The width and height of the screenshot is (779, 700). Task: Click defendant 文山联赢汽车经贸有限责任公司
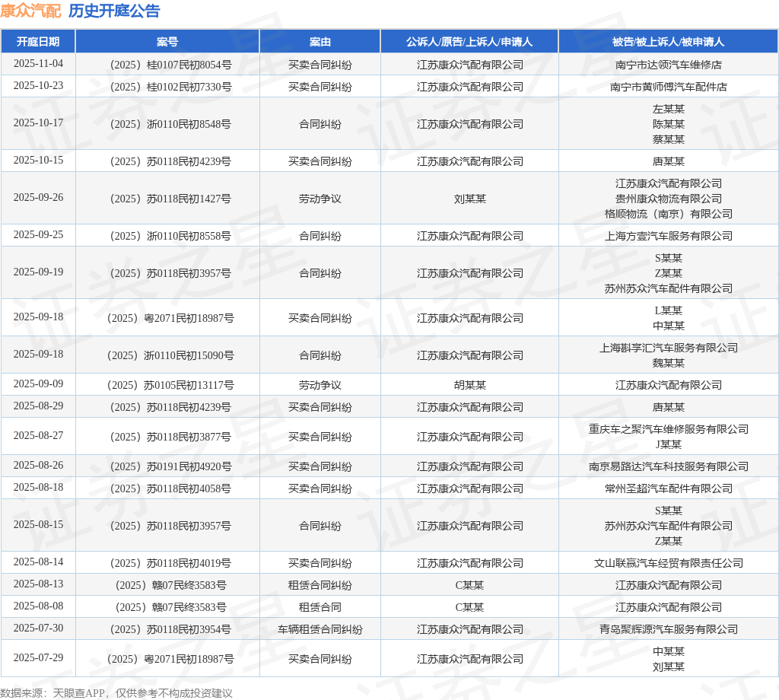(x=668, y=563)
